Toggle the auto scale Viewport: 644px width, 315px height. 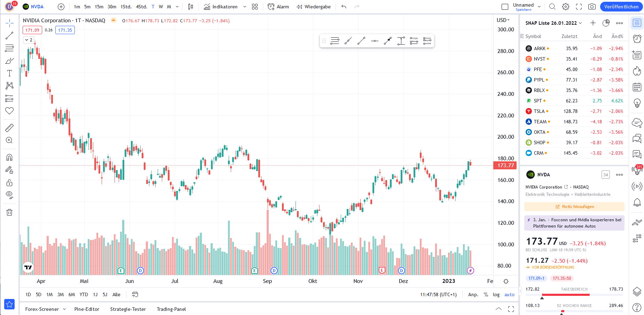point(509,294)
